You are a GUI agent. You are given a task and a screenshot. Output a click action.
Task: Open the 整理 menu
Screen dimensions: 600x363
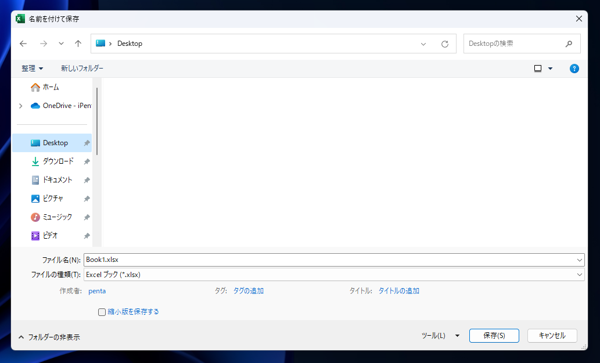(32, 68)
